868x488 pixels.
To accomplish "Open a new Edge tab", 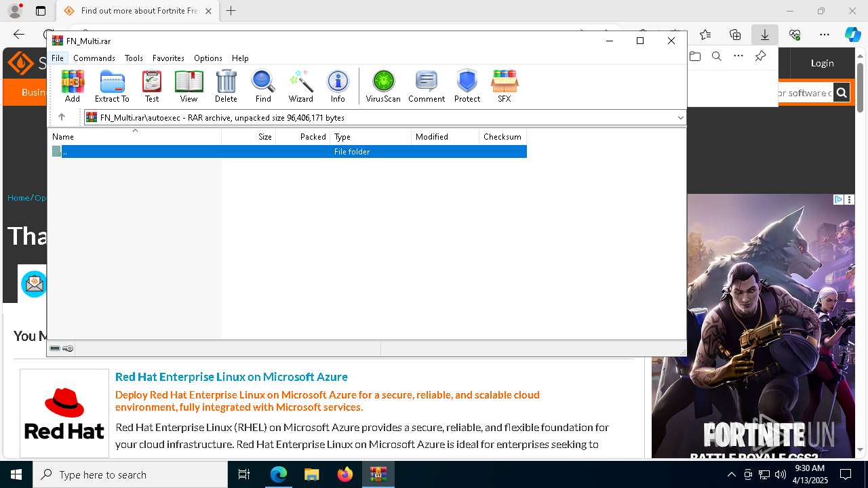I will [231, 11].
